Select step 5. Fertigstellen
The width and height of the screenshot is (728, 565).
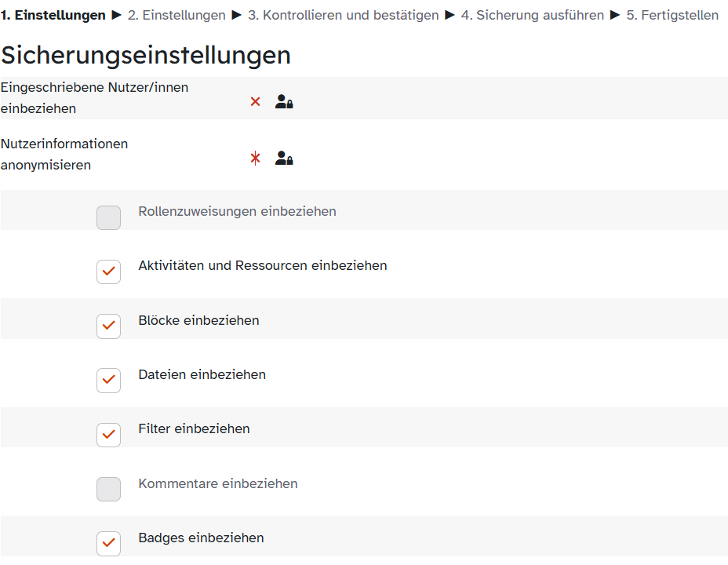pyautogui.click(x=672, y=16)
